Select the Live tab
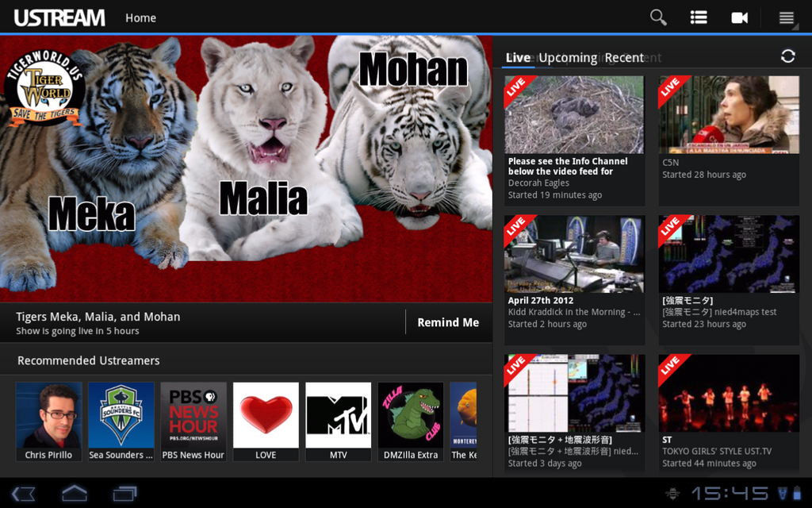Viewport: 812px width, 508px height. coord(518,57)
